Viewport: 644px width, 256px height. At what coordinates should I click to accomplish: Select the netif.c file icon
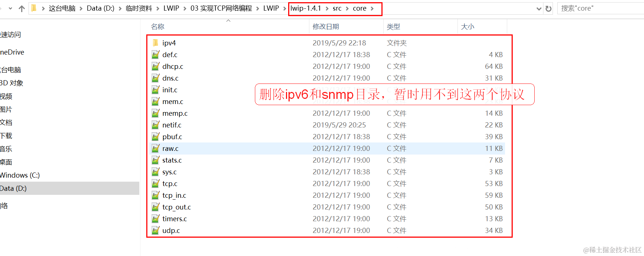(155, 125)
